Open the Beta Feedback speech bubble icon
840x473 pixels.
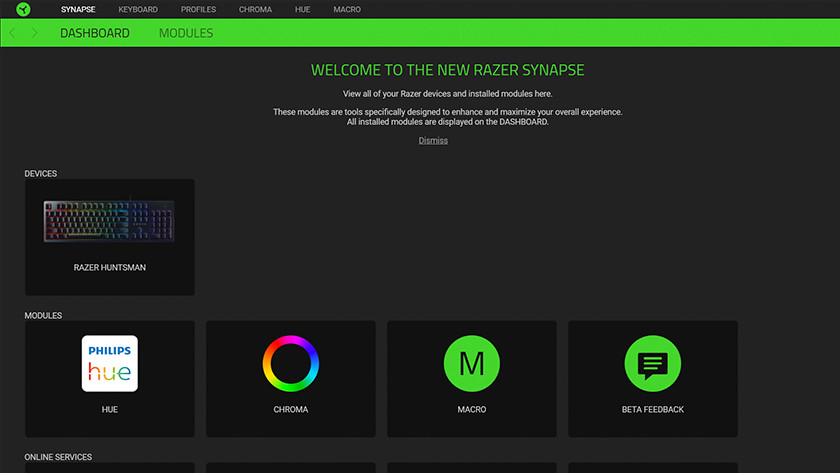[x=652, y=363]
